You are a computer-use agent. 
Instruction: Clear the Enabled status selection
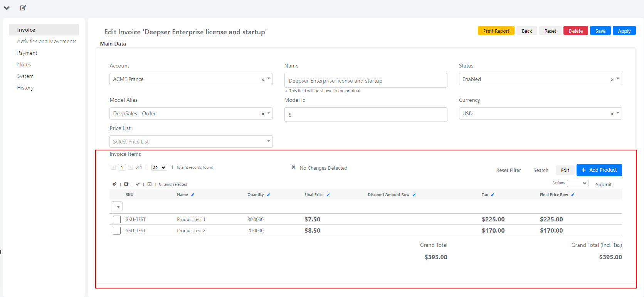coord(612,79)
